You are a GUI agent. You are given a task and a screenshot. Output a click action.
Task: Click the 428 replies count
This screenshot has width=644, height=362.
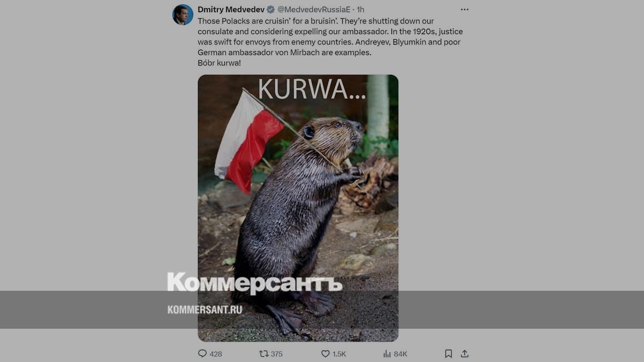click(216, 354)
